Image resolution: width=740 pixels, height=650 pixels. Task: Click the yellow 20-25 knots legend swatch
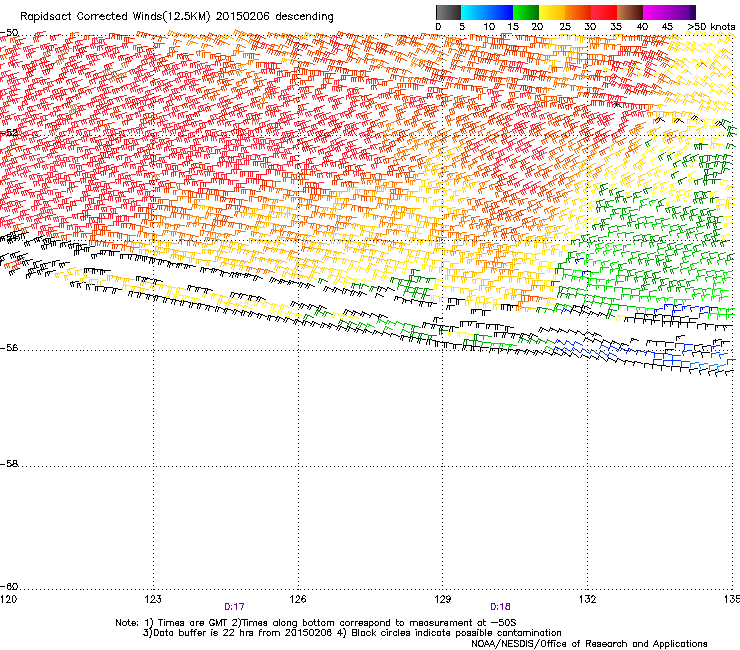(552, 12)
